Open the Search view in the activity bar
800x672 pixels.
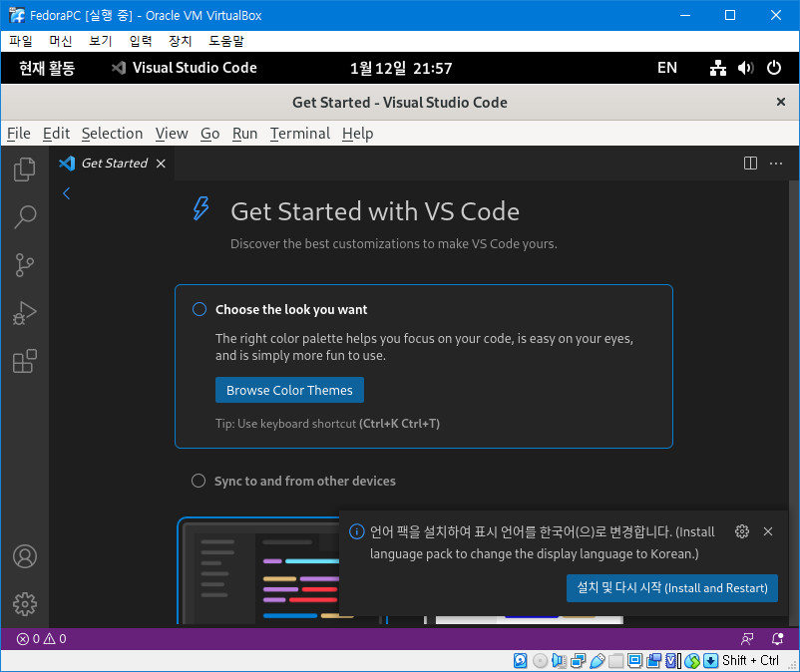25,217
